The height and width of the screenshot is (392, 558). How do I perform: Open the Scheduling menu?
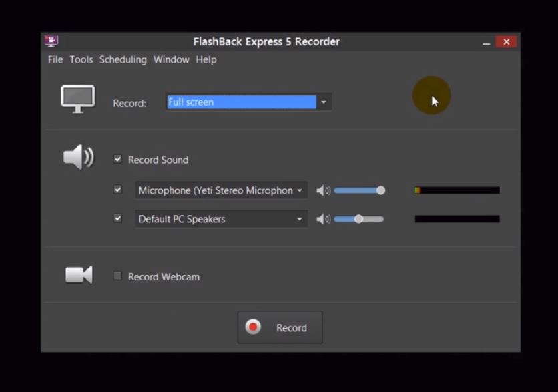tap(123, 59)
